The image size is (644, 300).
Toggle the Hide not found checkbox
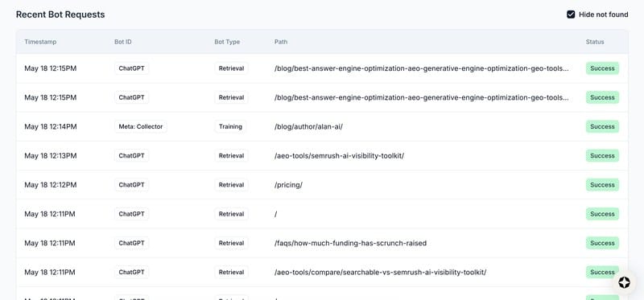coord(571,14)
